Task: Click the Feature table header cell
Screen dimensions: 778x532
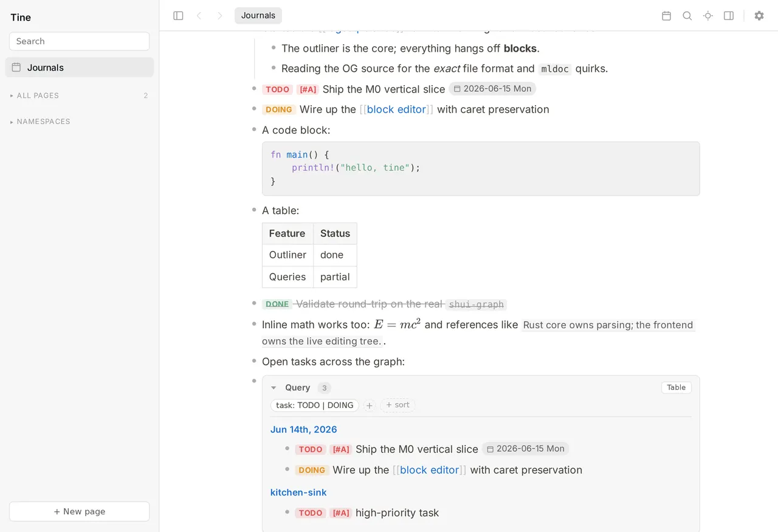Action: [287, 233]
